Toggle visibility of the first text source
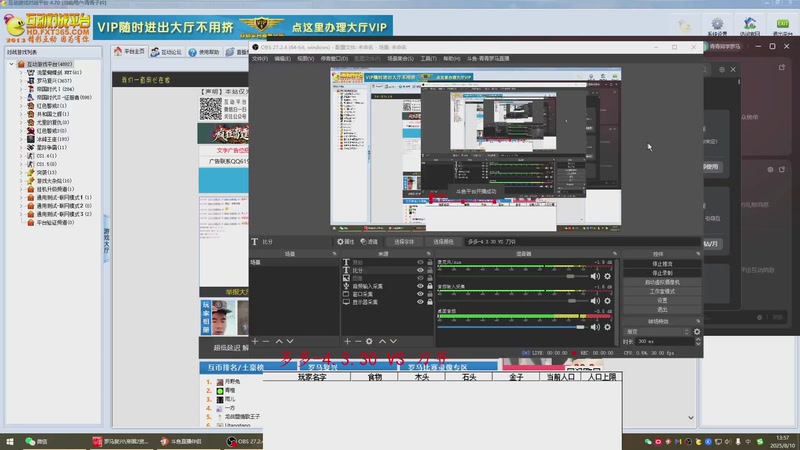 tap(420, 262)
